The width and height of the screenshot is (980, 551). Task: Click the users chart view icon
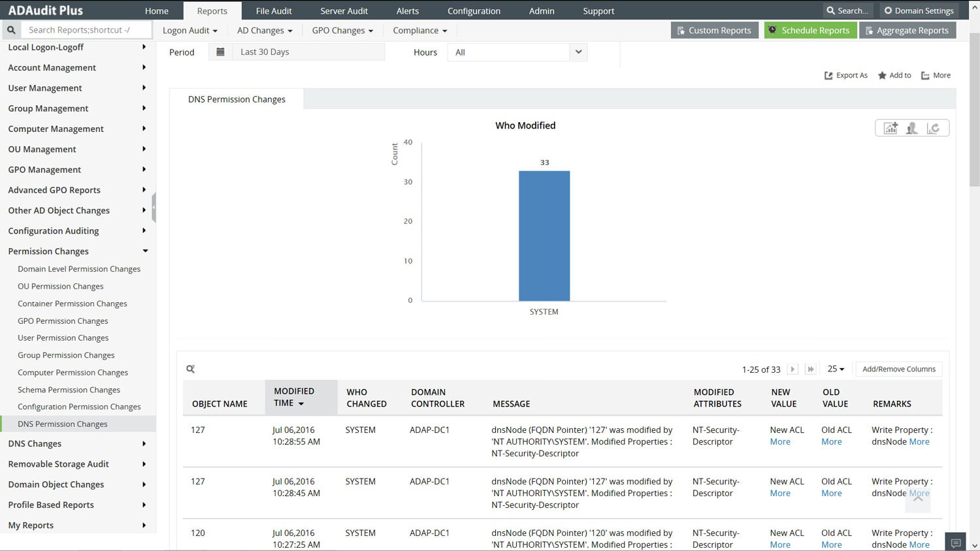pos(912,128)
